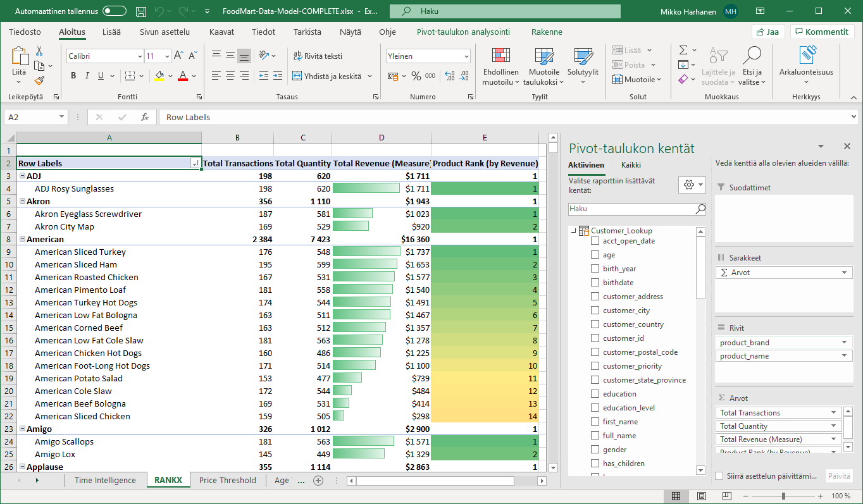Collapse the American brand group
Image resolution: width=863 pixels, height=504 pixels.
coord(22,239)
